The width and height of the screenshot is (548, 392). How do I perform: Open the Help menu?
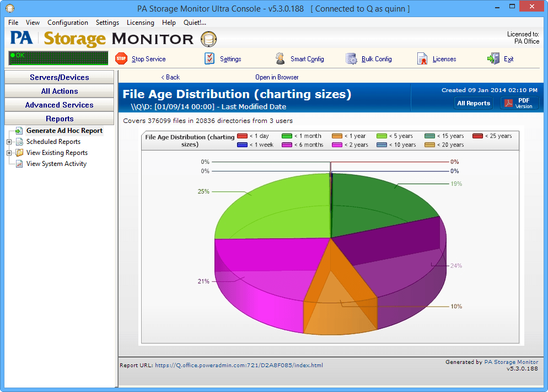(x=169, y=23)
